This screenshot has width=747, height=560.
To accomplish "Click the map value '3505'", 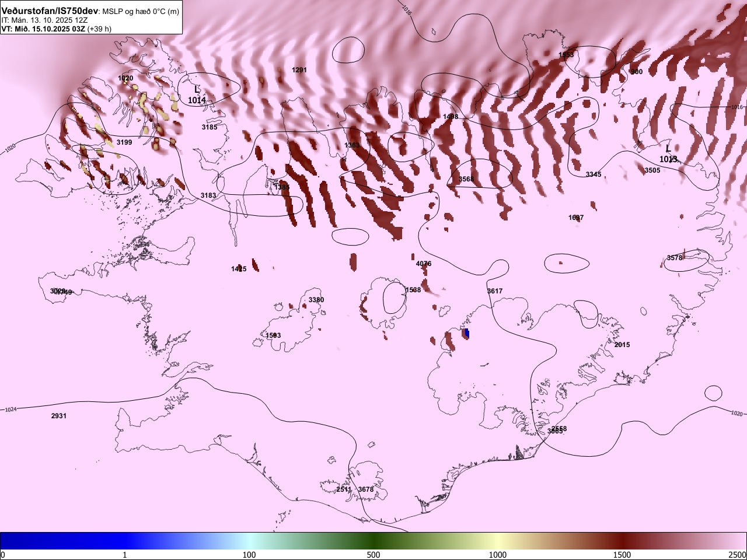I will [x=652, y=170].
